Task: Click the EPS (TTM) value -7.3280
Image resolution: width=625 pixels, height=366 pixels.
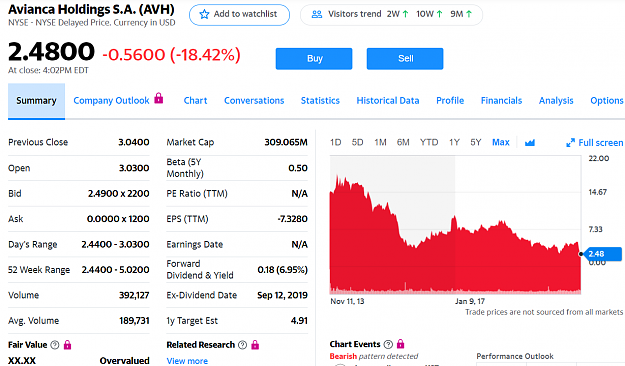Action: point(293,219)
